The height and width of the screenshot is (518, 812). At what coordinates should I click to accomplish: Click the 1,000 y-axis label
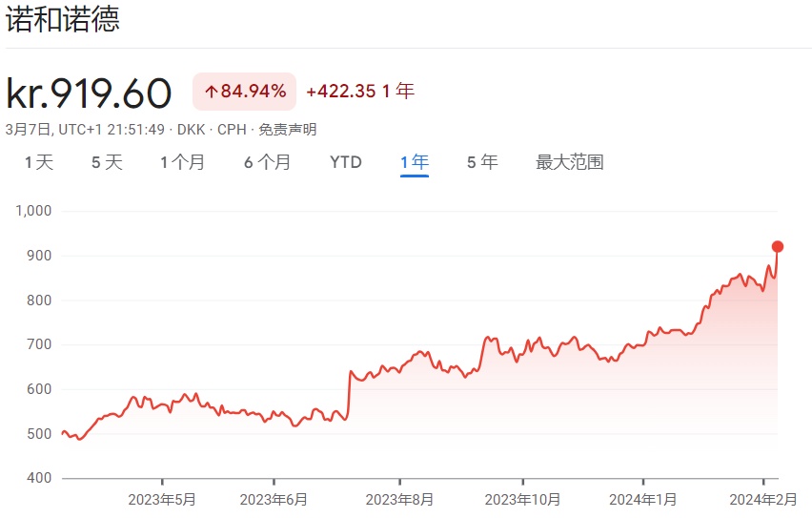[33, 211]
